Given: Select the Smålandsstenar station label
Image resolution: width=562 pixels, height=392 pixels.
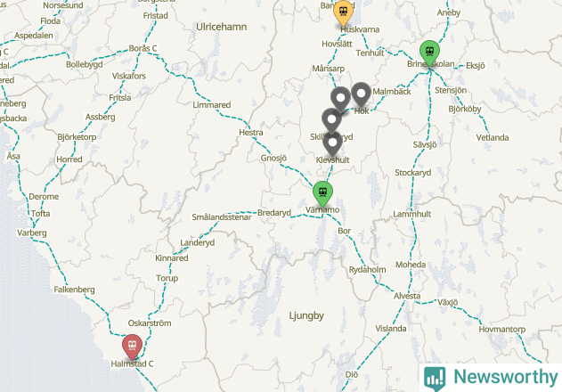Looking at the screenshot, I should 222,217.
